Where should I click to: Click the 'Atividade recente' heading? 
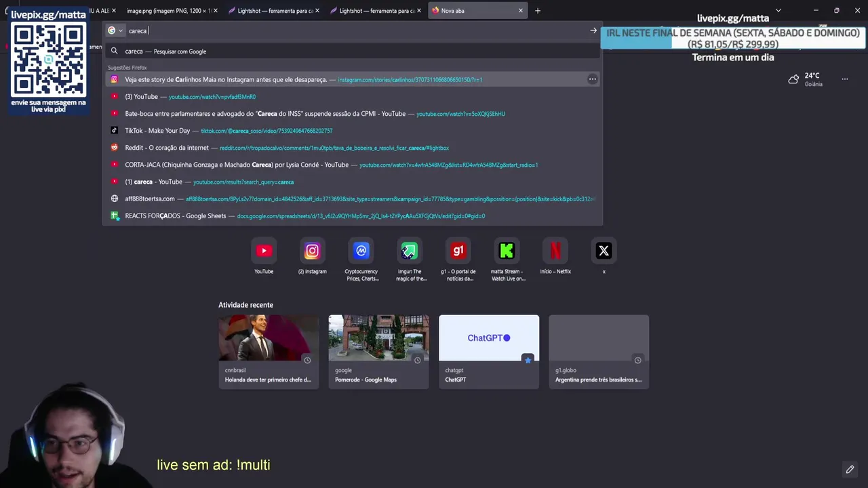coord(245,305)
